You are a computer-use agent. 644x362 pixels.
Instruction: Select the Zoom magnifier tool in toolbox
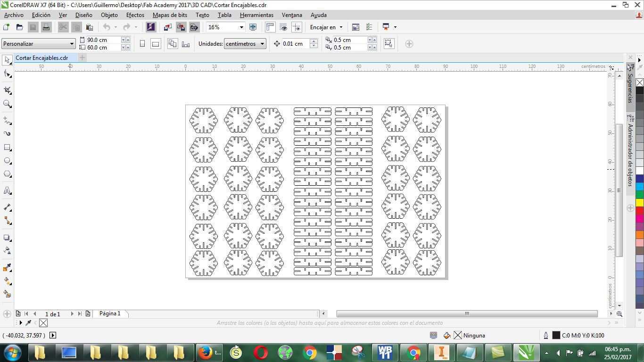click(7, 104)
